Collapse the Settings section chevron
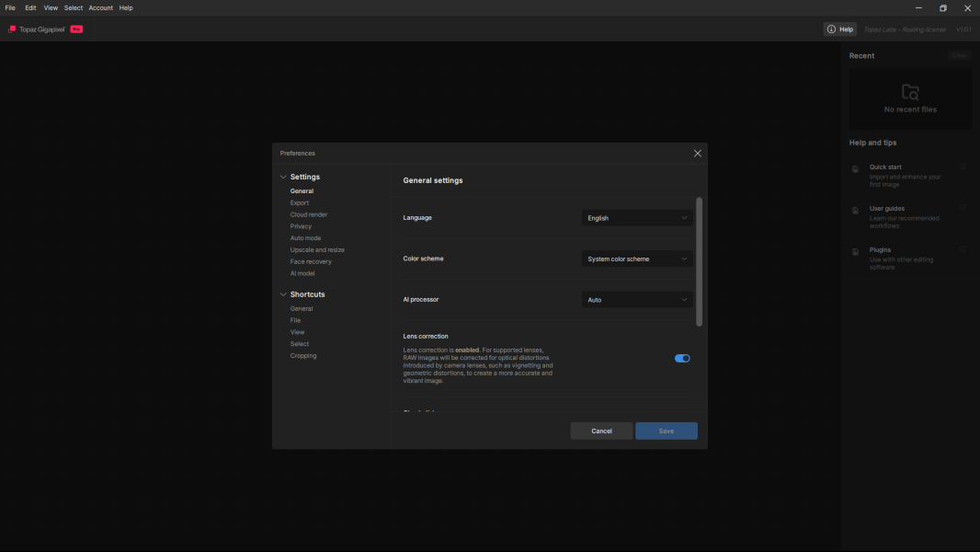Image resolution: width=980 pixels, height=552 pixels. (283, 177)
